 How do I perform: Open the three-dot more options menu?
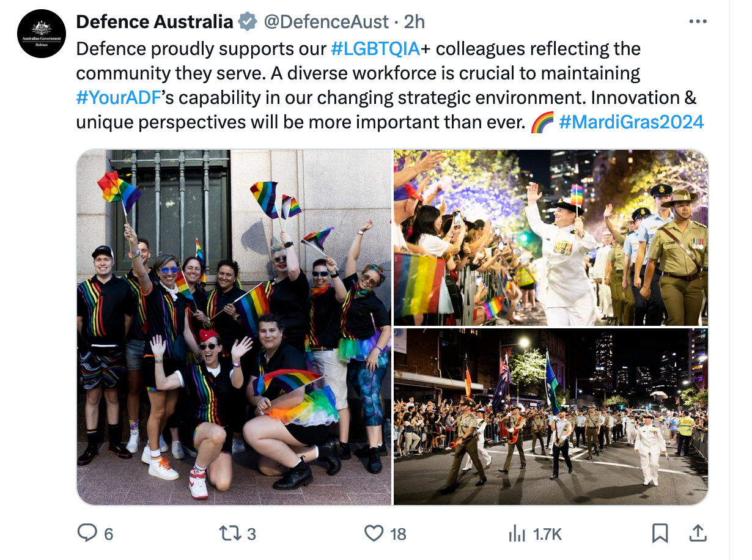[698, 21]
